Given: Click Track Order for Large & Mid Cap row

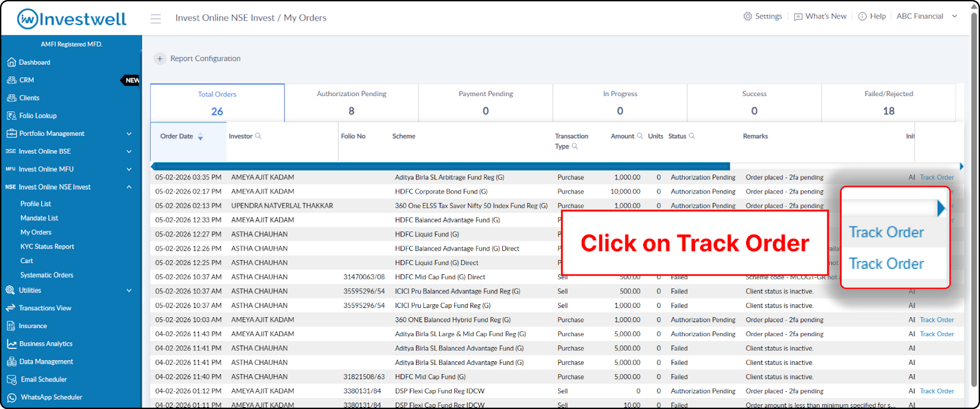Looking at the screenshot, I should [937, 334].
